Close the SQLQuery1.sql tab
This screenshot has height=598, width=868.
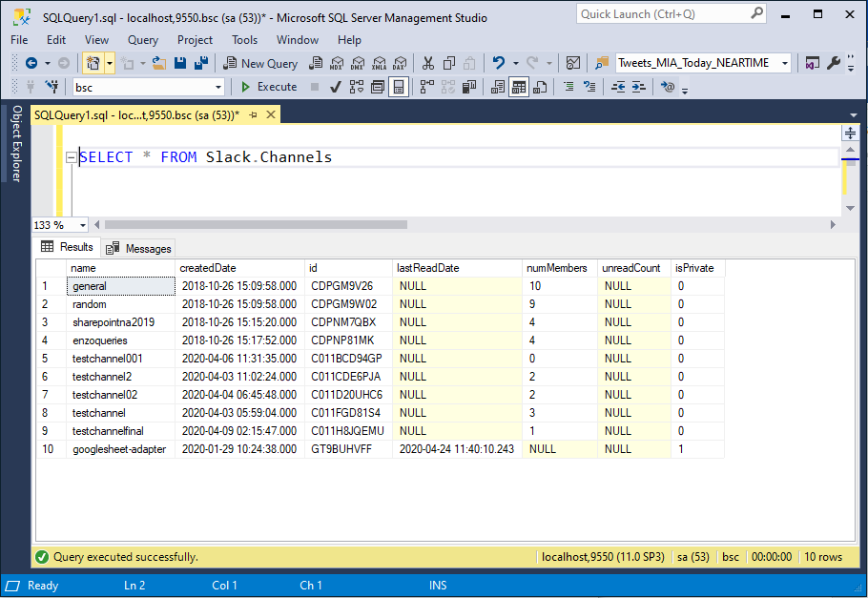click(271, 114)
